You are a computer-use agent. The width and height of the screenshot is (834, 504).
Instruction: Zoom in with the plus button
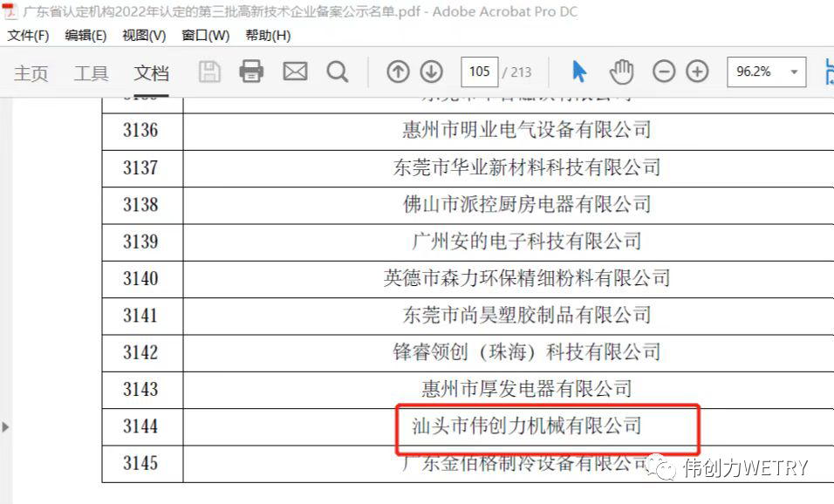click(x=697, y=72)
